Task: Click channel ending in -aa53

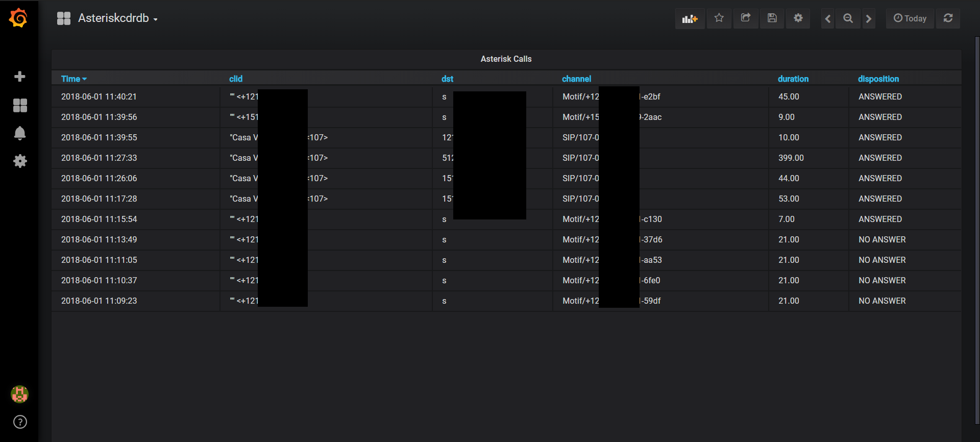Action: pyautogui.click(x=612, y=260)
